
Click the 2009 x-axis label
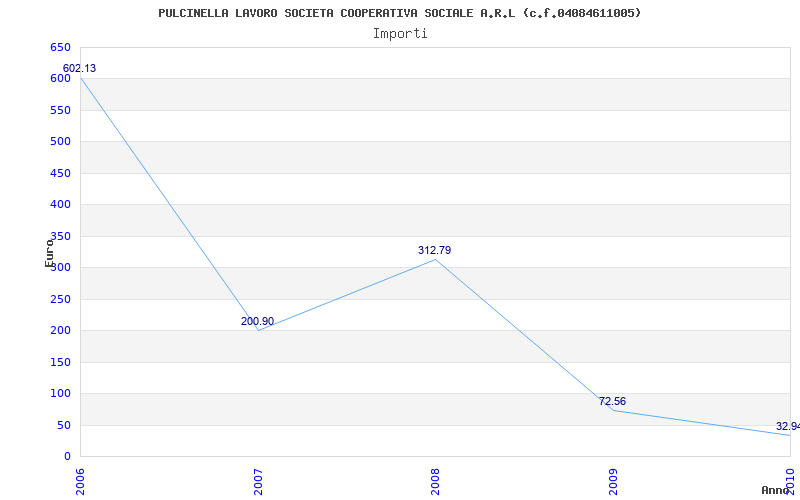[x=613, y=482]
